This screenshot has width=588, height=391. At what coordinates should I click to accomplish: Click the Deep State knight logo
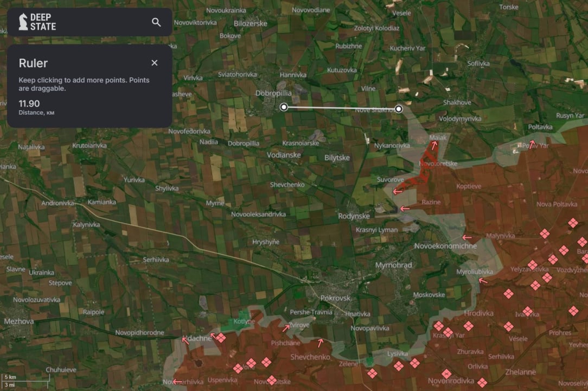(23, 22)
